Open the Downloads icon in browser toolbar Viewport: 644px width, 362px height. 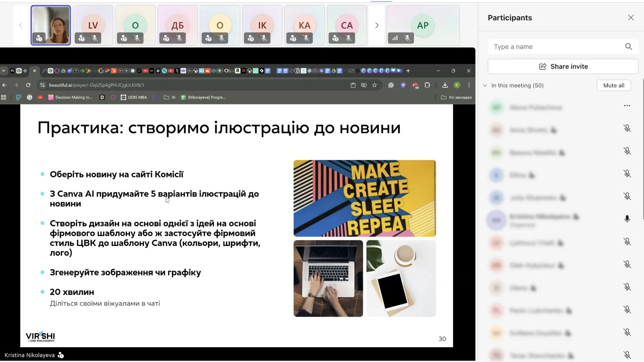coord(445,85)
